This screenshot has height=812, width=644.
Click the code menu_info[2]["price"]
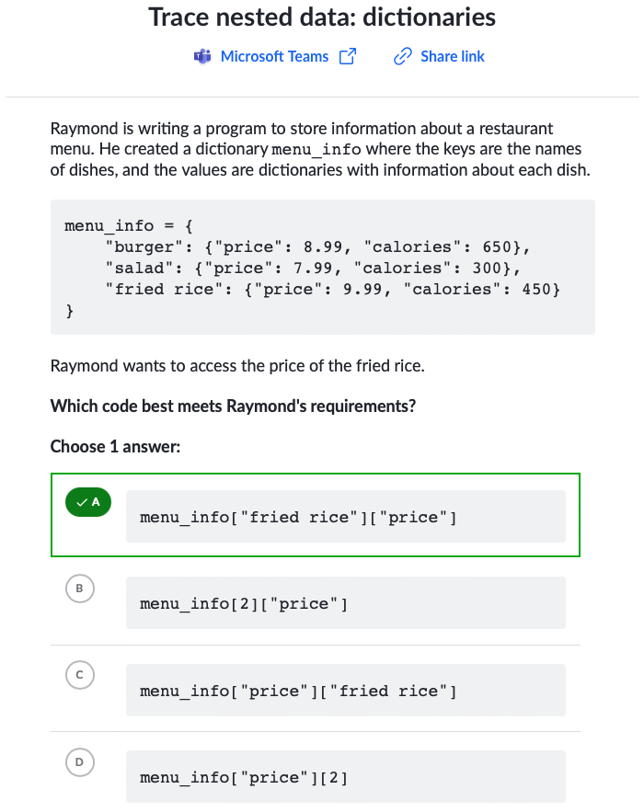tap(244, 604)
